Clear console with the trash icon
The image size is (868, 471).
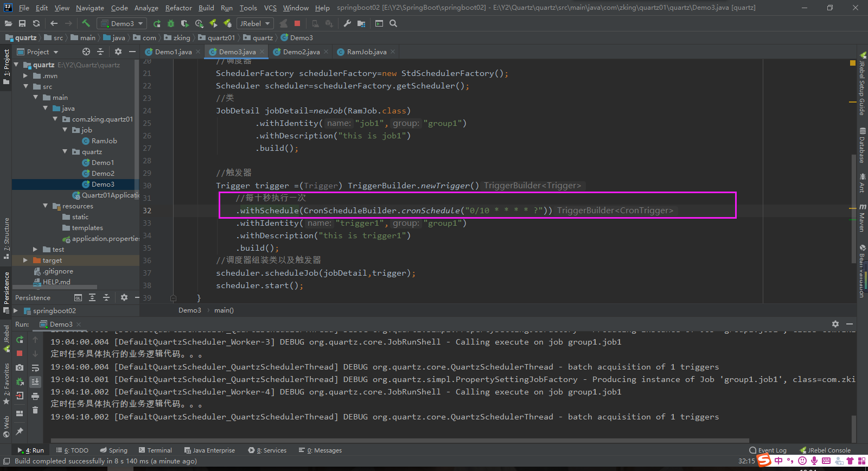pos(35,410)
